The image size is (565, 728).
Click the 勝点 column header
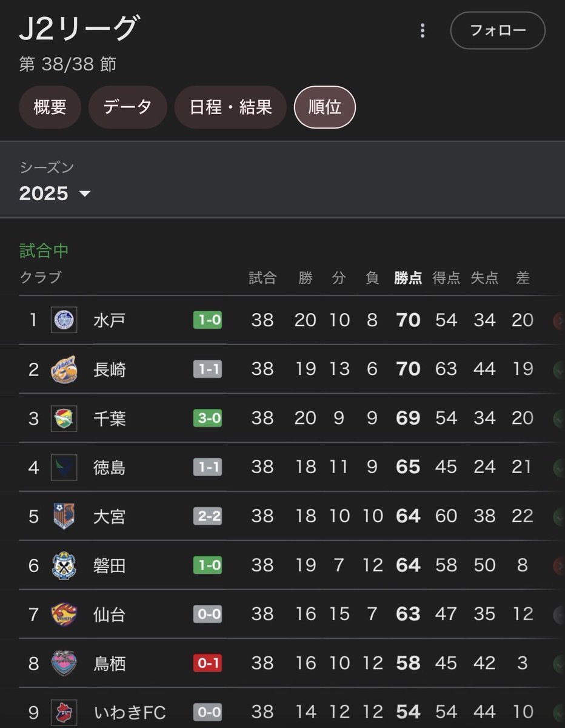[408, 278]
